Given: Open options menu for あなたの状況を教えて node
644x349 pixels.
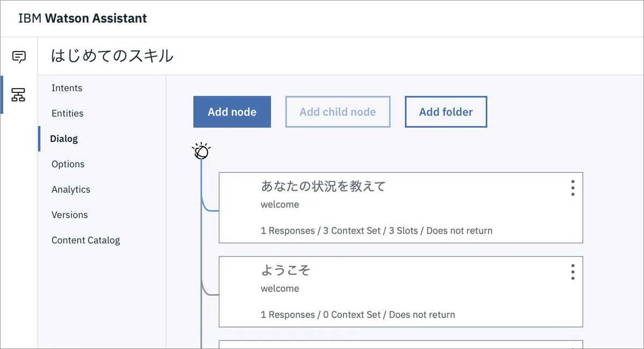Looking at the screenshot, I should click(573, 188).
